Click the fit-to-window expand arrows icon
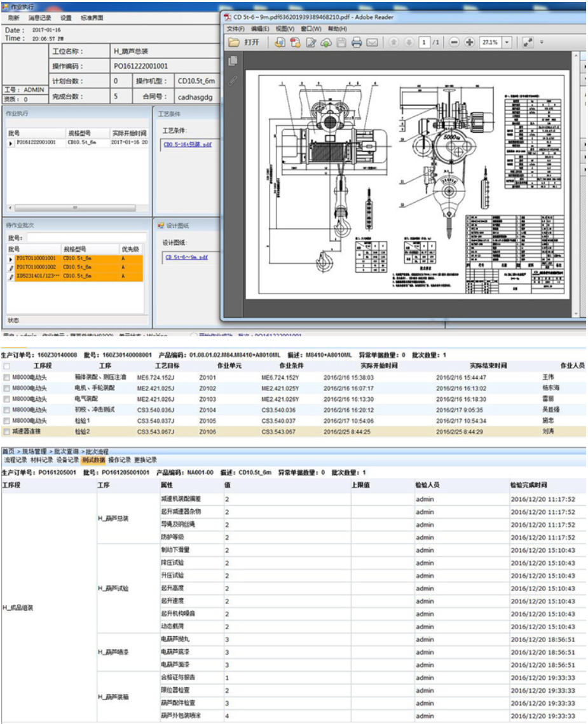 528,43
